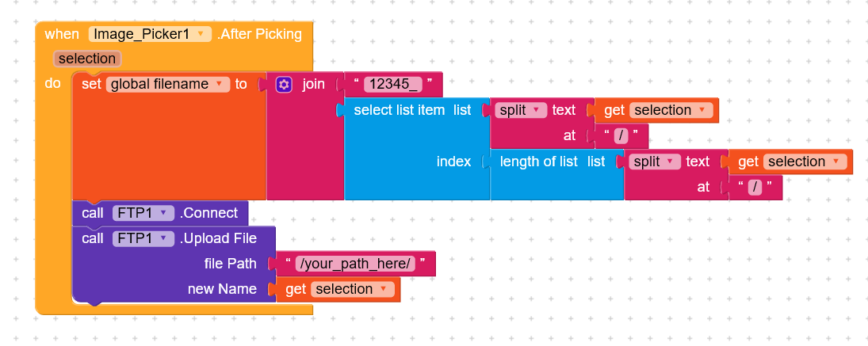Screen dimensions: 868x346
Task: Click the join block's blue gear icon
Action: point(285,84)
